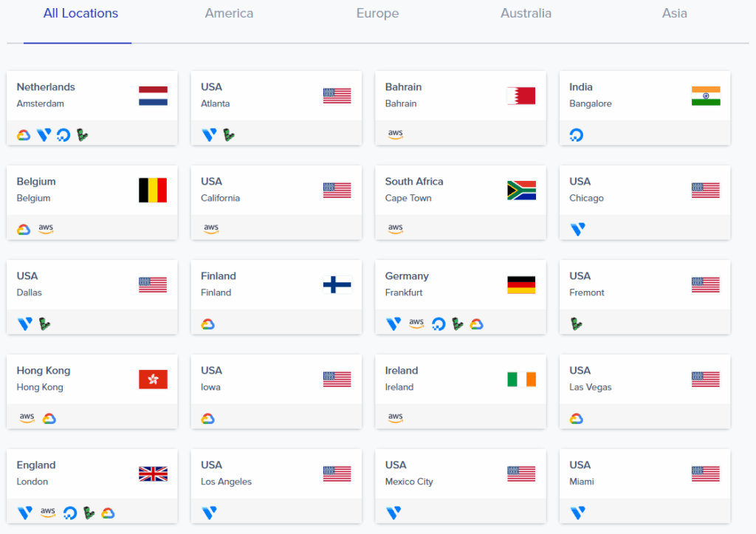
Task: Select the Google Cloud icon under Finland
Action: (208, 324)
